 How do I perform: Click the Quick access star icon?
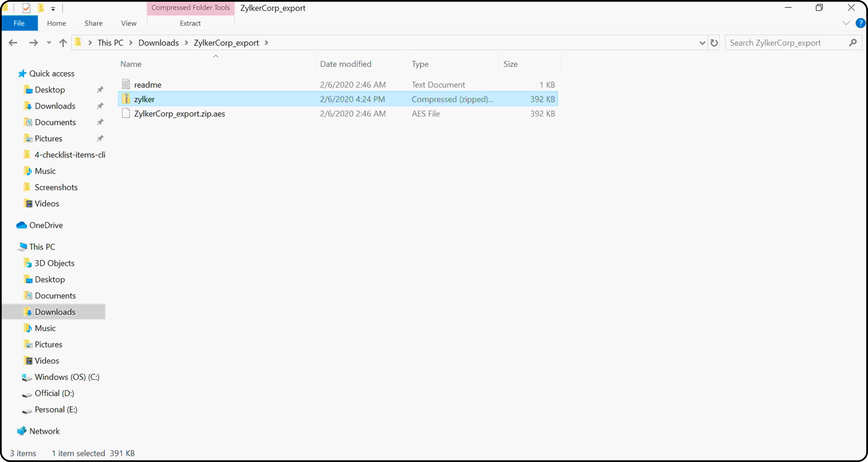22,73
